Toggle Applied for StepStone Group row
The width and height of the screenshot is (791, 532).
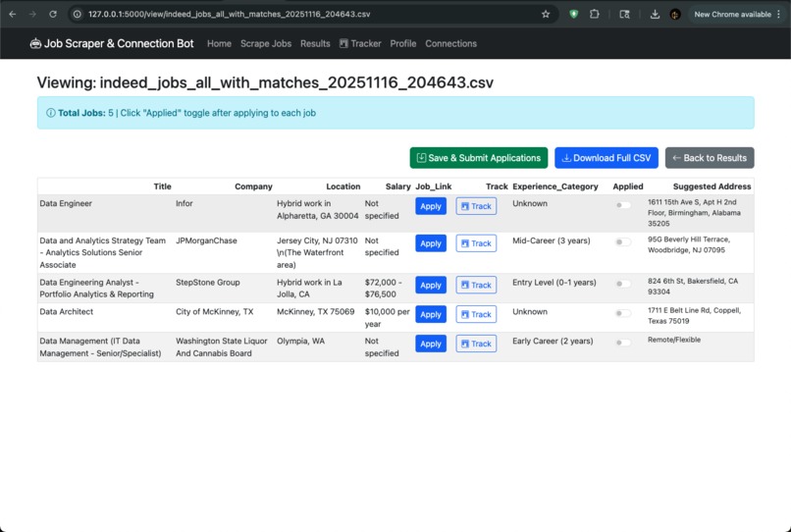(623, 284)
